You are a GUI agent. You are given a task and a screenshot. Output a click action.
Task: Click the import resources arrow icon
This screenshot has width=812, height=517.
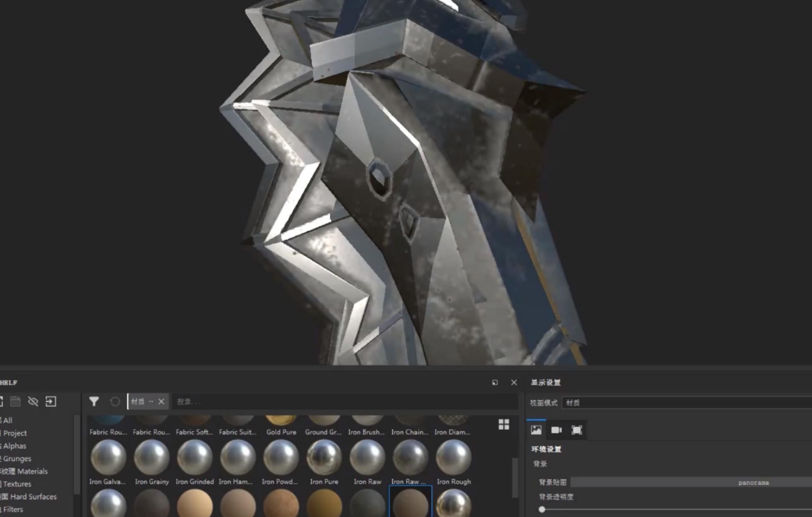click(51, 401)
